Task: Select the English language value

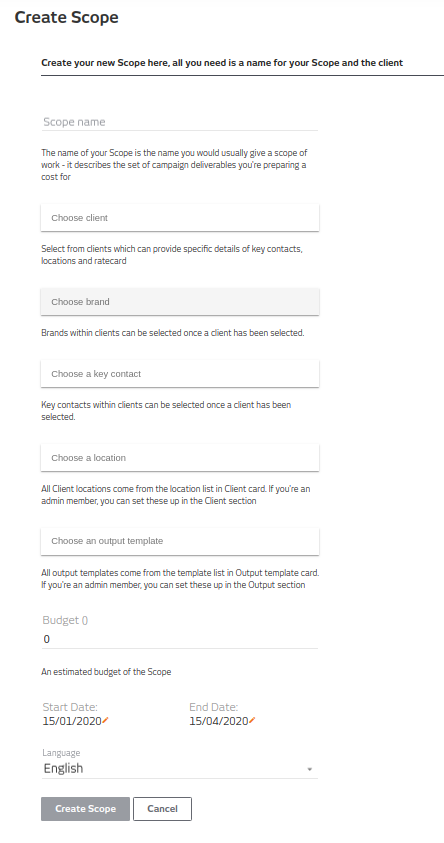Action: 63,768
